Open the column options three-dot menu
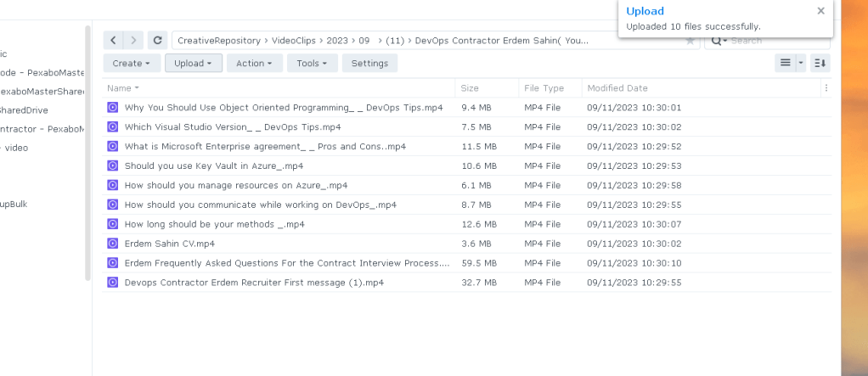Image resolution: width=868 pixels, height=376 pixels. click(x=826, y=88)
